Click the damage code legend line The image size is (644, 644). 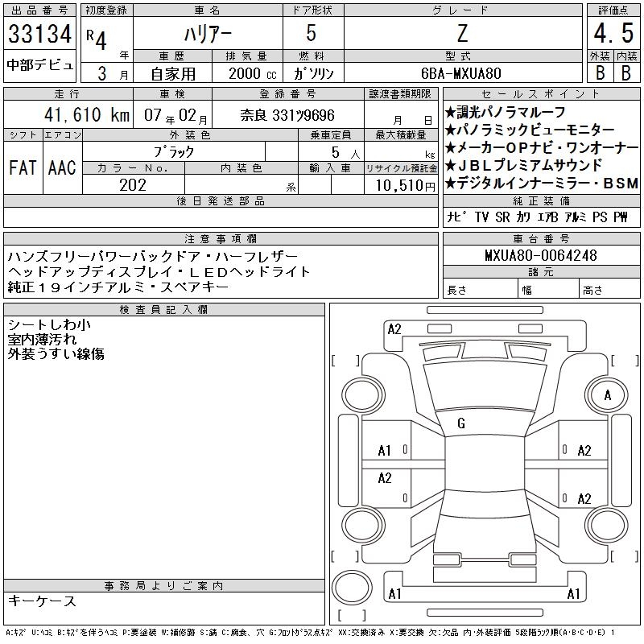click(x=311, y=633)
